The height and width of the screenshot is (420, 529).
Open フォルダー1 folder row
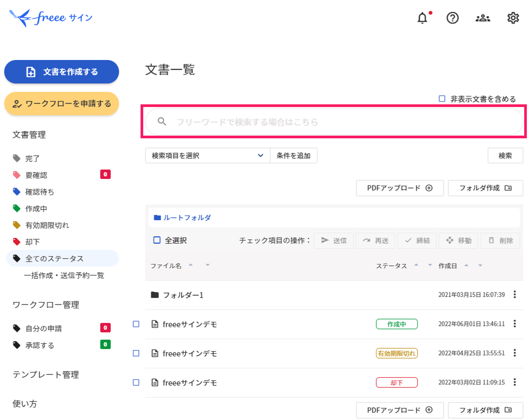coord(334,295)
